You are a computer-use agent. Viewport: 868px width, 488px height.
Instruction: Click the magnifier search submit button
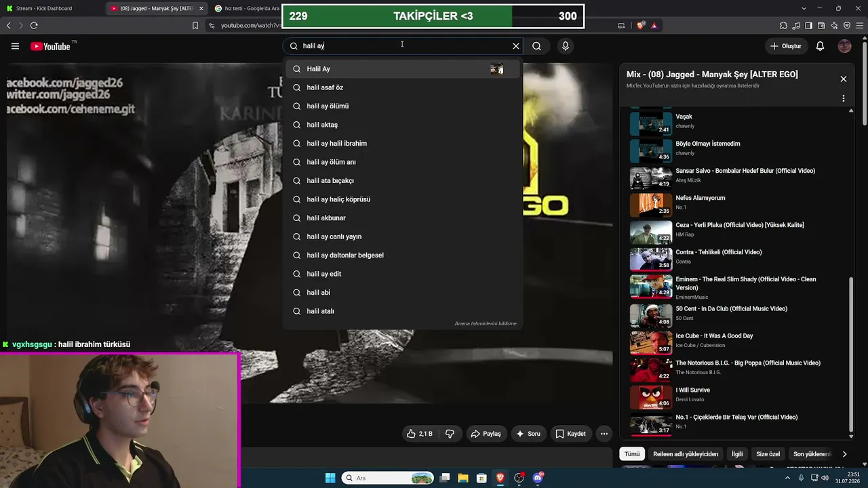(x=536, y=46)
